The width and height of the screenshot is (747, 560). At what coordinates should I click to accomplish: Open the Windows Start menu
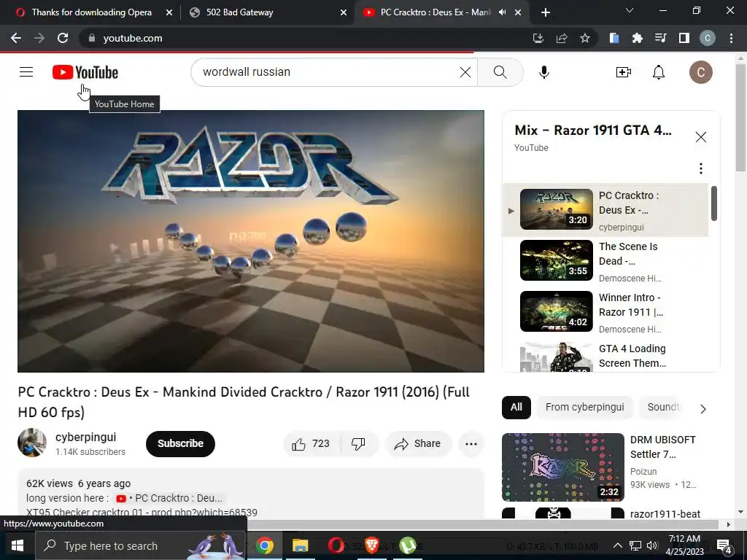pos(18,545)
